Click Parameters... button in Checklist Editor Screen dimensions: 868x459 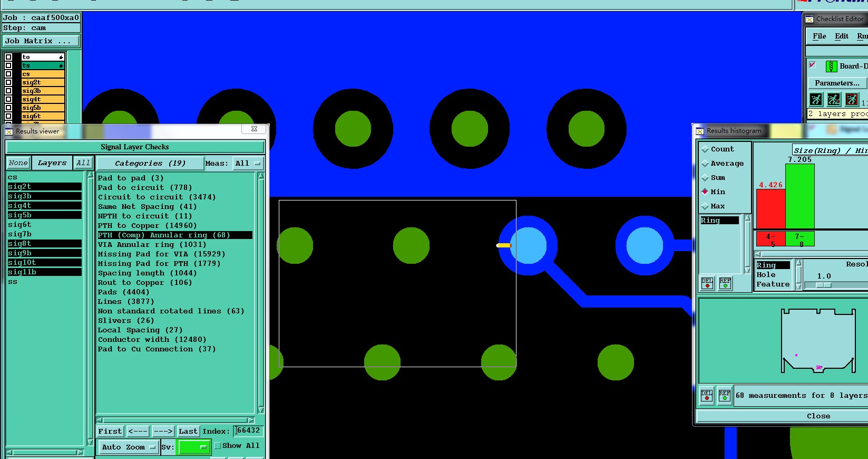point(837,83)
